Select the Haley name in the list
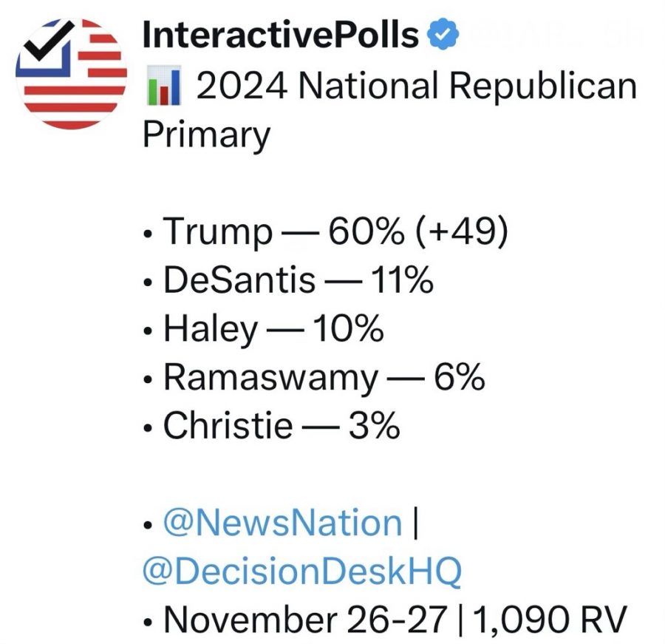Viewport: 665px width, 644px height. [x=208, y=330]
